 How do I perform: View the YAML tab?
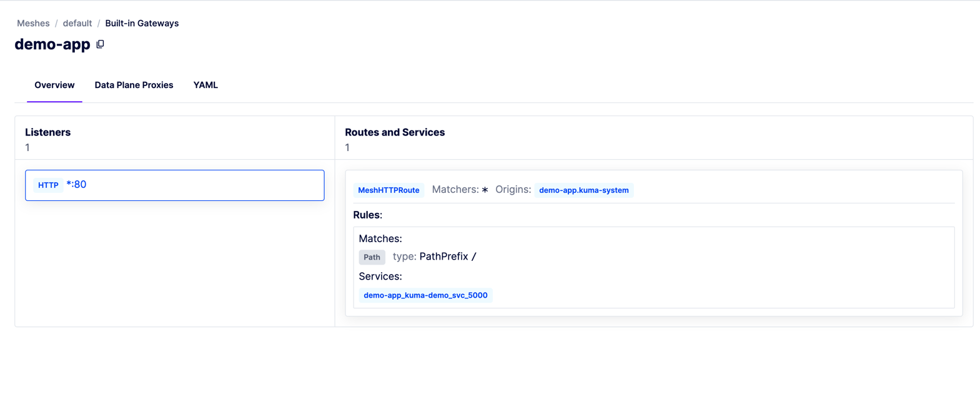coord(205,85)
